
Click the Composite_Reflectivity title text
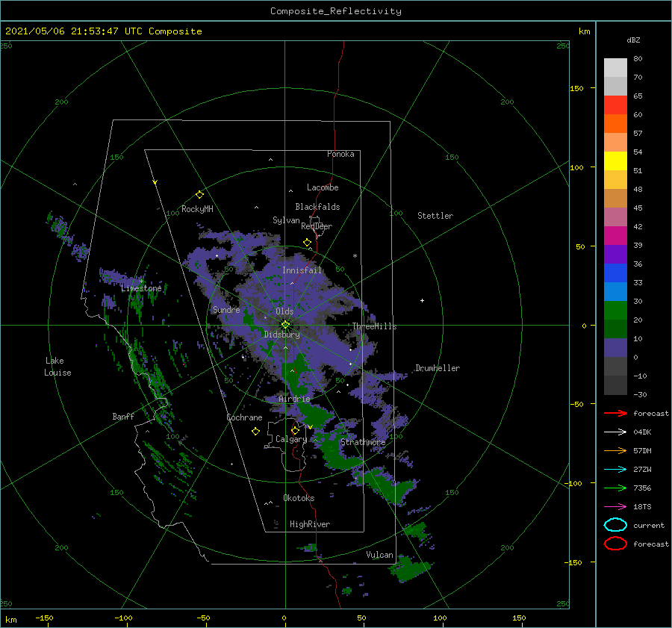[x=336, y=11]
